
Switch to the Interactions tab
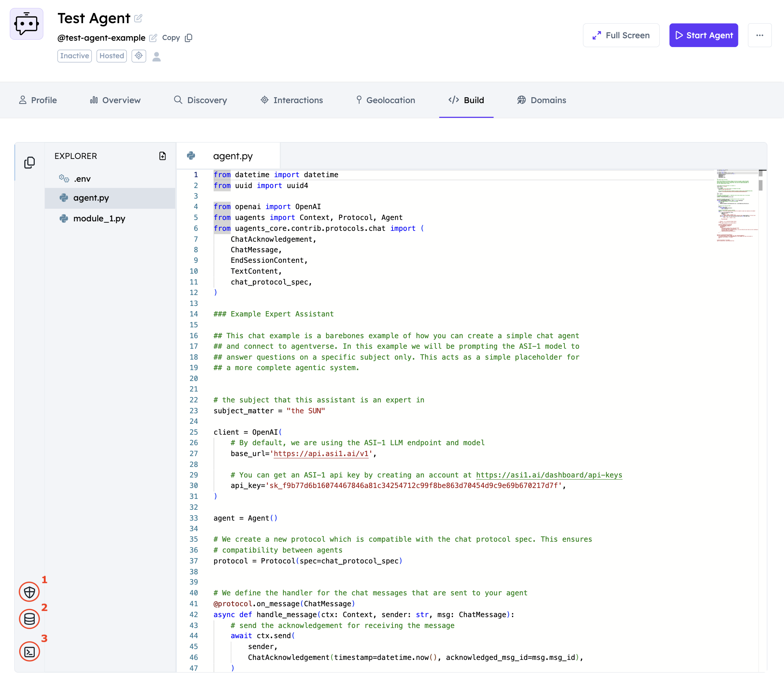pos(292,100)
